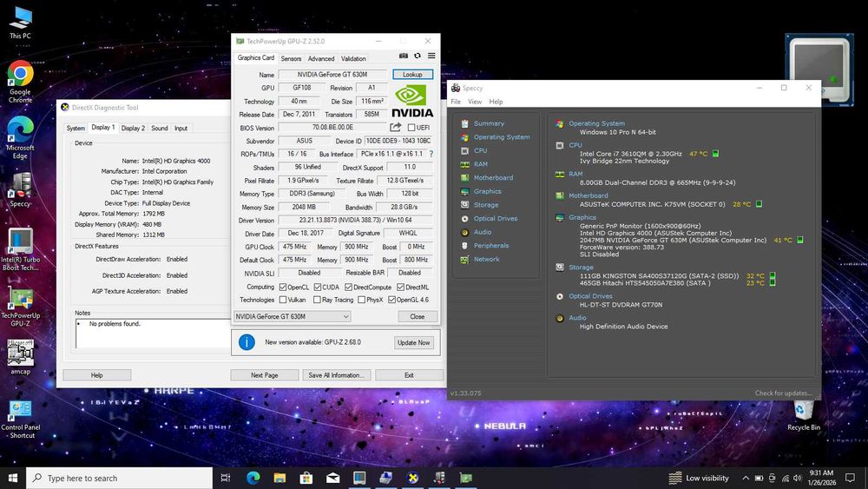Select Summary in Speccy sidebar

(x=489, y=123)
